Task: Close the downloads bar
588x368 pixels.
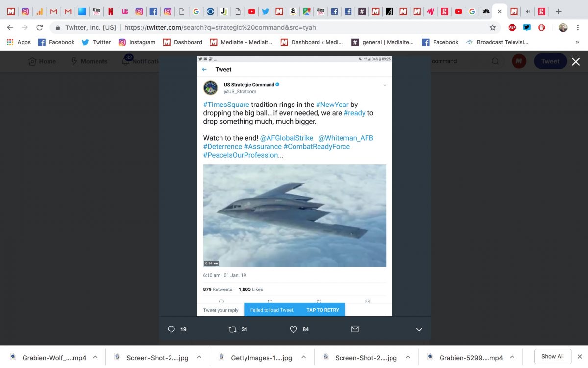Action: [x=579, y=357]
